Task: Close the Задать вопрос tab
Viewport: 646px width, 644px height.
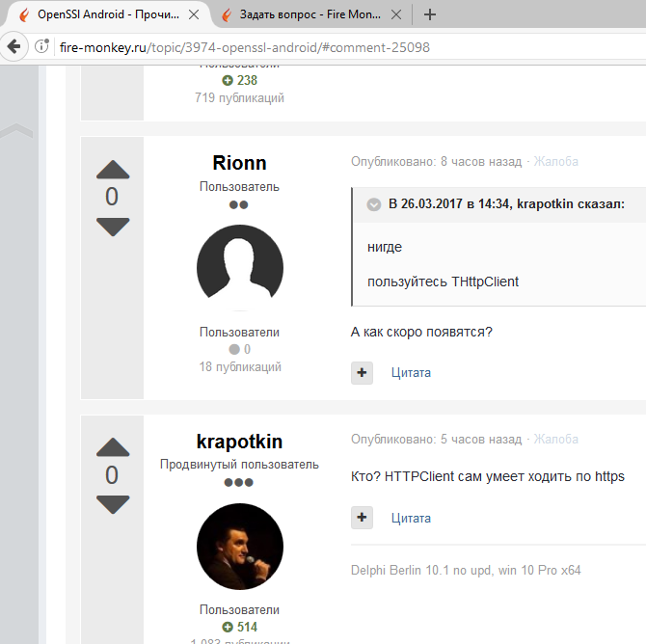Action: (x=396, y=14)
